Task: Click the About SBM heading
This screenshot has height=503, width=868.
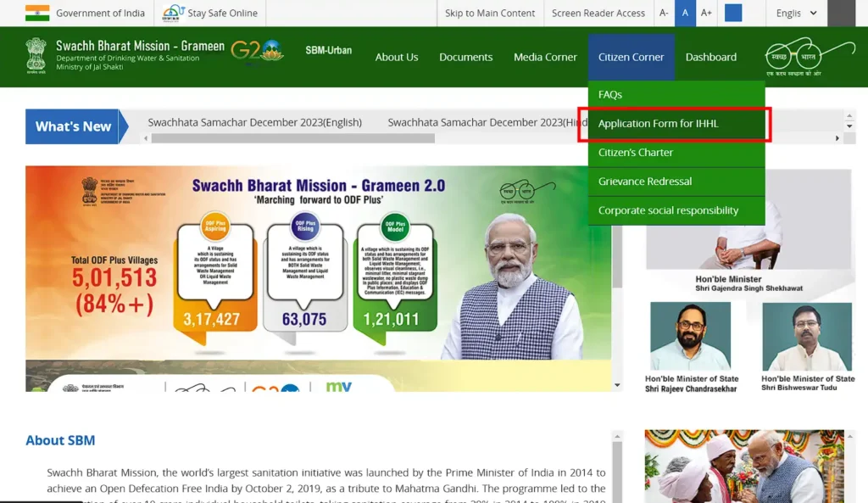Action: [60, 440]
